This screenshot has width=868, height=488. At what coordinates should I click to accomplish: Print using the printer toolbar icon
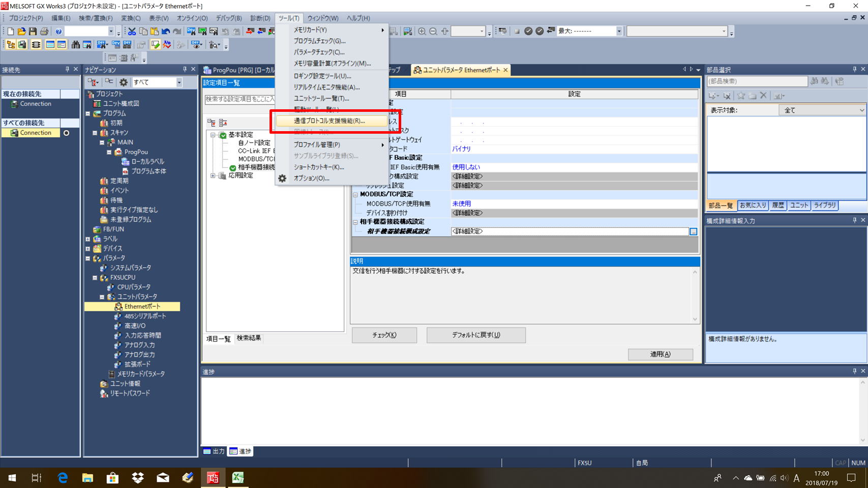(x=44, y=32)
